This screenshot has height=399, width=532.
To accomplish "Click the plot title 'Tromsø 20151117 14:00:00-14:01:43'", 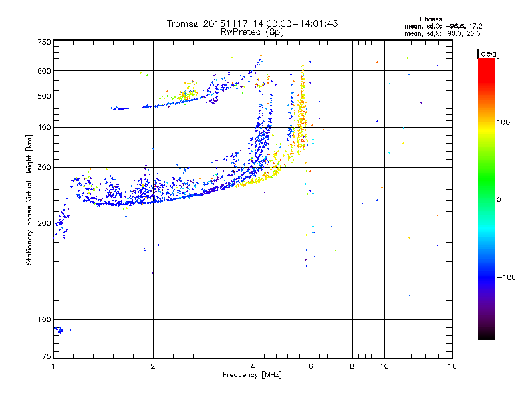I will pyautogui.click(x=252, y=23).
